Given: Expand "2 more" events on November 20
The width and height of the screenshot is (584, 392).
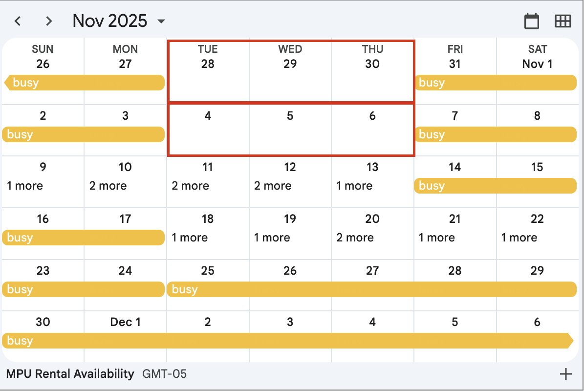Looking at the screenshot, I should [x=355, y=238].
